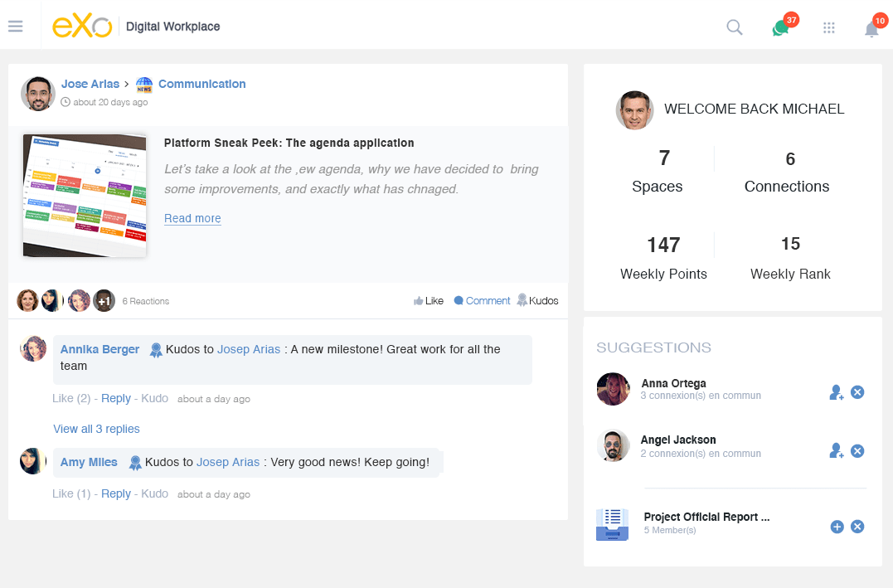The height and width of the screenshot is (588, 893).
Task: Like the Platform Sneak Peek post
Action: tap(429, 300)
